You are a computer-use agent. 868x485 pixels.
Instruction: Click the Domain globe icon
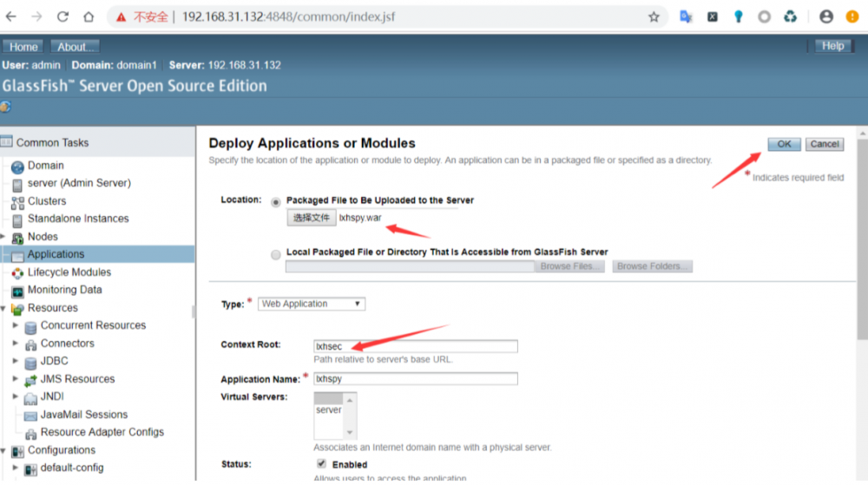(x=17, y=167)
